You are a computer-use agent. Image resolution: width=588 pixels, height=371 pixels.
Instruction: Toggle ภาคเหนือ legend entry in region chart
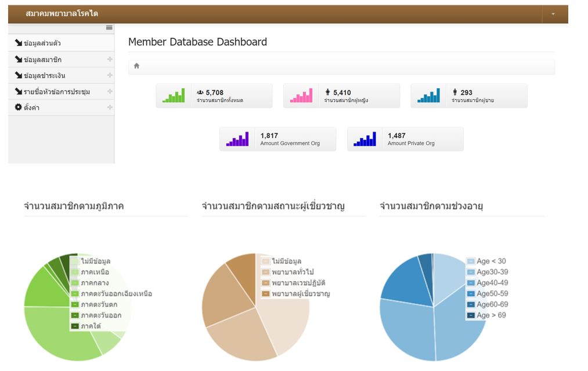[95, 272]
